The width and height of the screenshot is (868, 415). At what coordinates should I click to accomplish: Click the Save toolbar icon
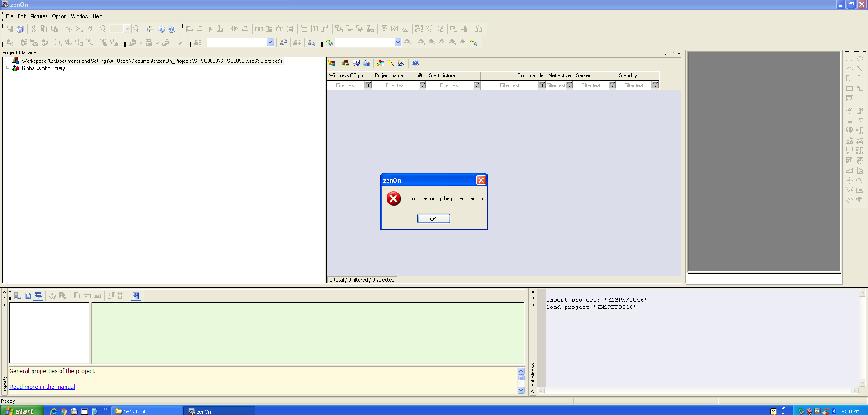click(9, 29)
